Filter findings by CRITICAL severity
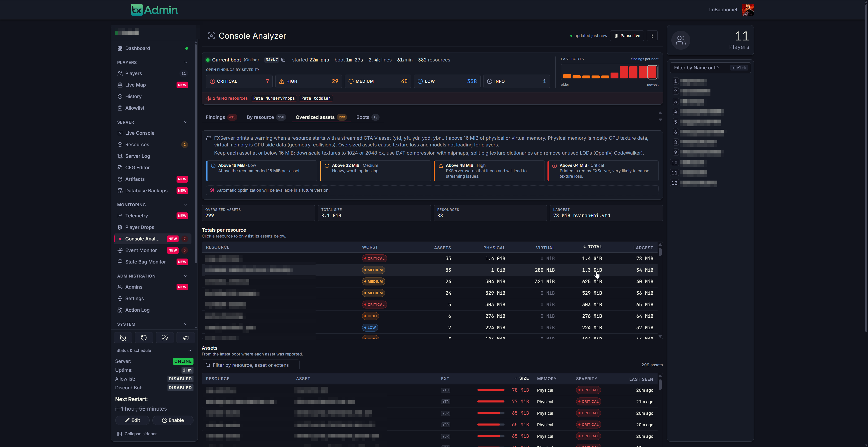Screen dimensions: 868x447 [239, 82]
